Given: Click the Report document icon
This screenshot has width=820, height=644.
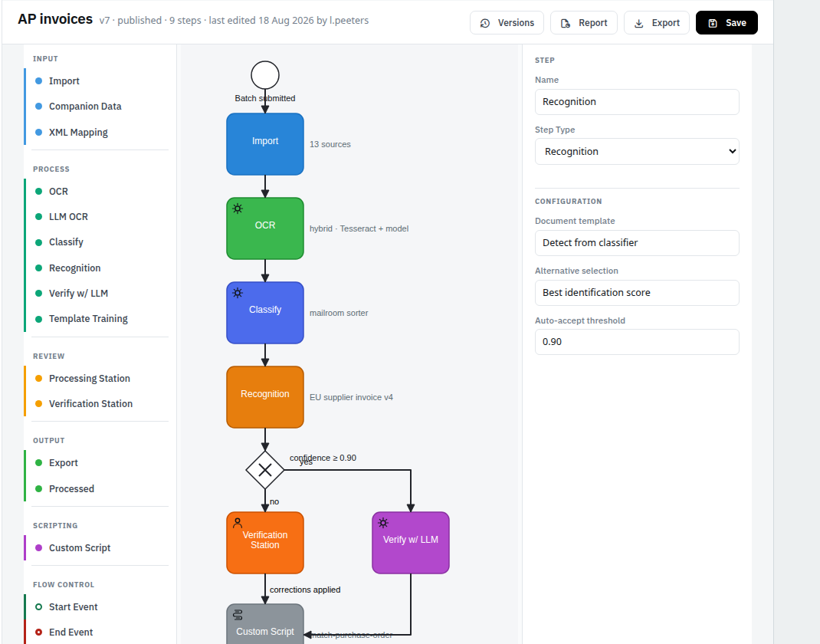Looking at the screenshot, I should [566, 23].
